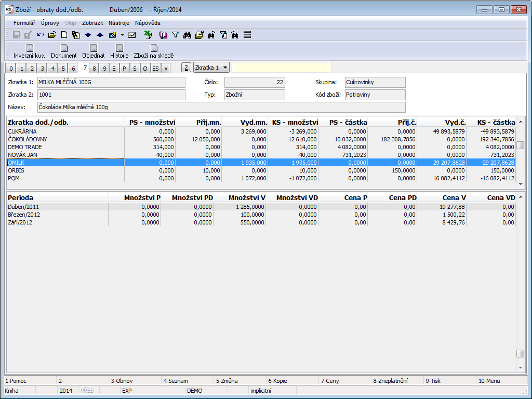The width and height of the screenshot is (532, 399).
Task: Click the first binoculars search icon
Action: (x=188, y=35)
